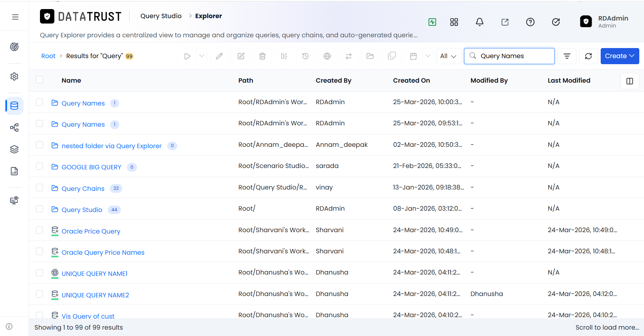Navigate to Root breadcrumb
Image resolution: width=644 pixels, height=336 pixels.
coord(48,56)
